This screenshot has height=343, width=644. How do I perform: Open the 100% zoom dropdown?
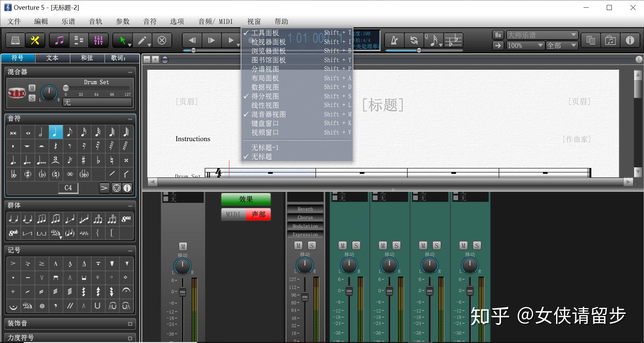(525, 46)
